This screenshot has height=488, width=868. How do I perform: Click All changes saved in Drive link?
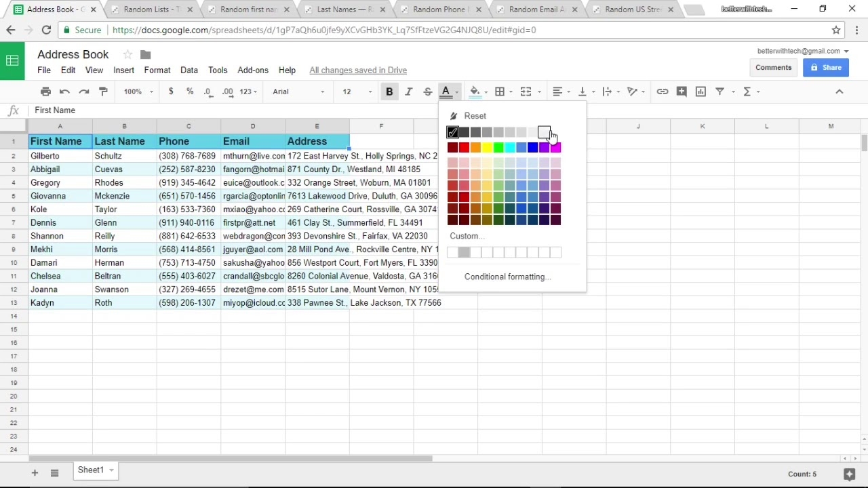click(358, 70)
